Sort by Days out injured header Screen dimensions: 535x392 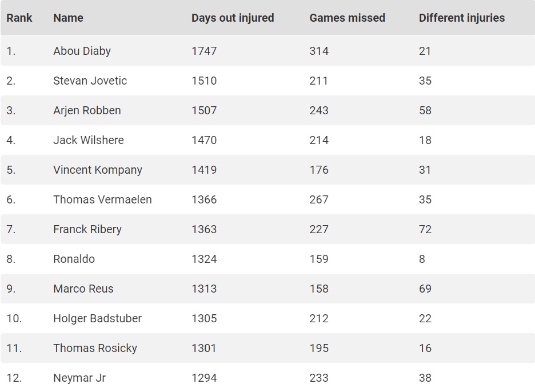click(x=233, y=18)
